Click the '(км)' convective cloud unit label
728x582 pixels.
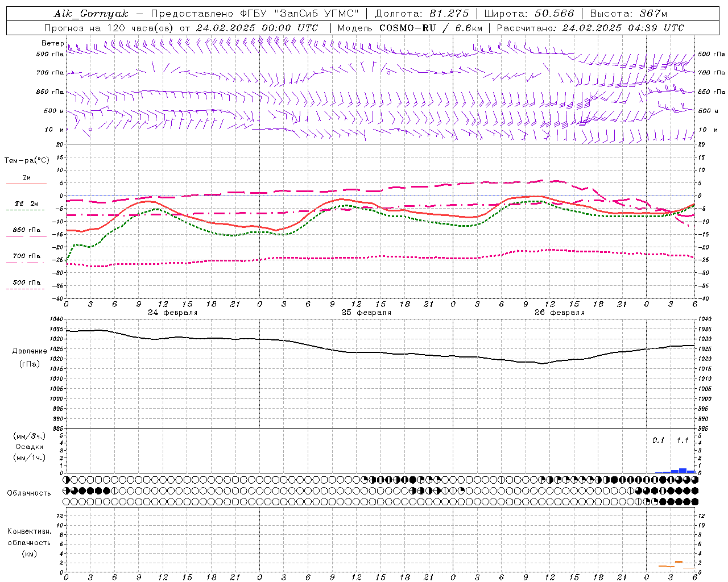29,554
